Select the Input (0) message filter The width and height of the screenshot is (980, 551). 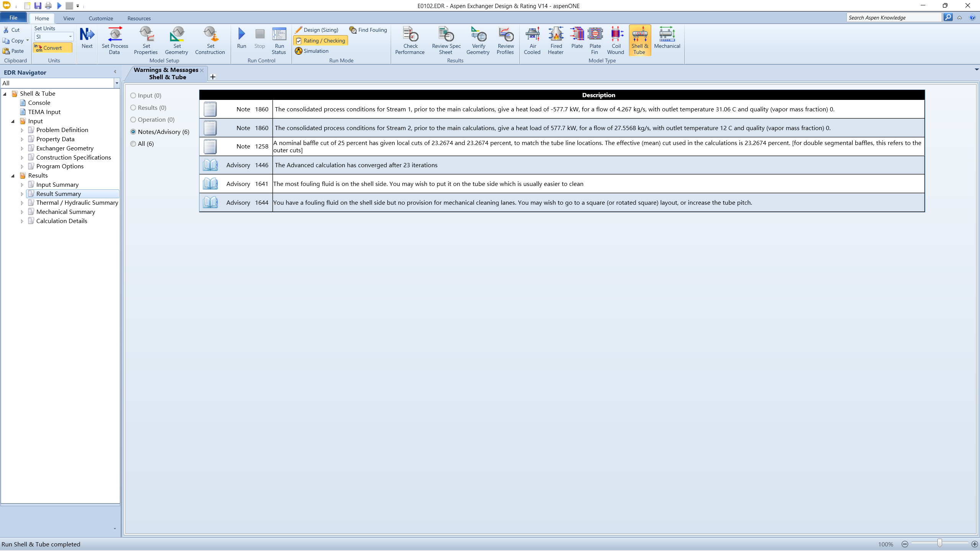click(x=133, y=96)
